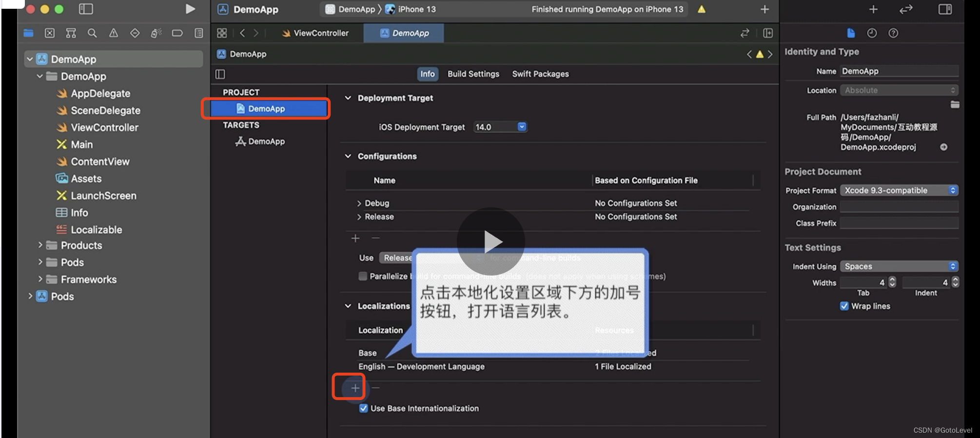The height and width of the screenshot is (438, 980).
Task: Open the ViewController editor tab
Action: click(315, 33)
